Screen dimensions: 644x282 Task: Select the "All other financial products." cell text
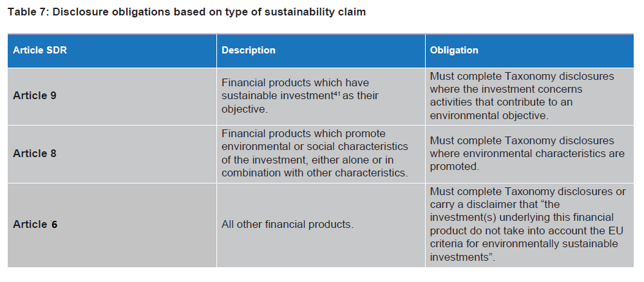[287, 225]
